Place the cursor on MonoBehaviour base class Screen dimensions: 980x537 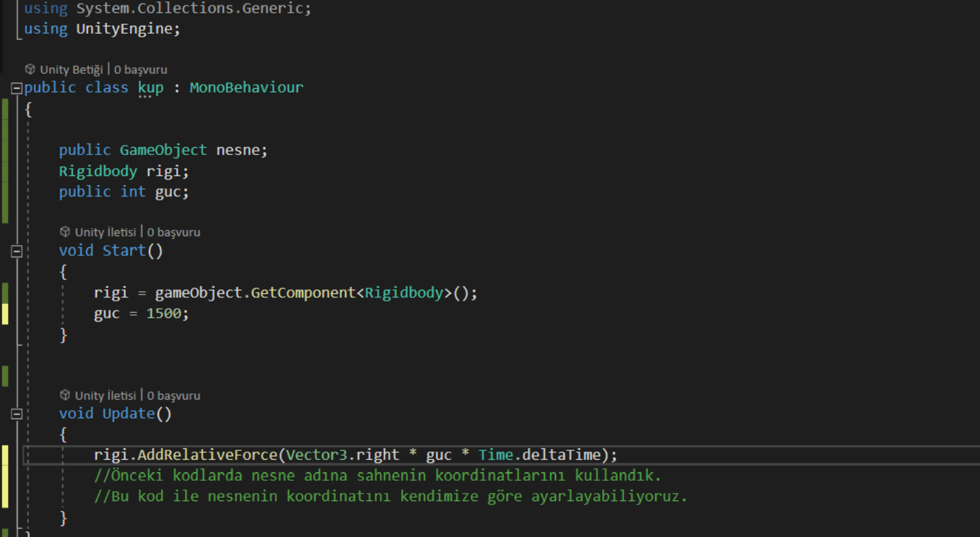click(x=247, y=87)
